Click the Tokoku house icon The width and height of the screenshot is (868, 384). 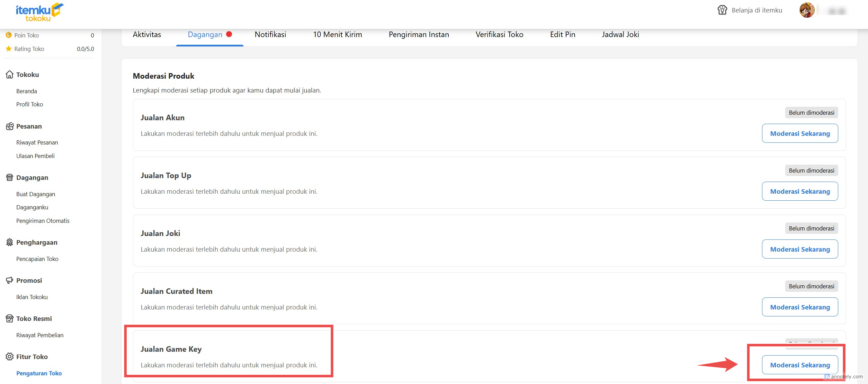click(10, 75)
